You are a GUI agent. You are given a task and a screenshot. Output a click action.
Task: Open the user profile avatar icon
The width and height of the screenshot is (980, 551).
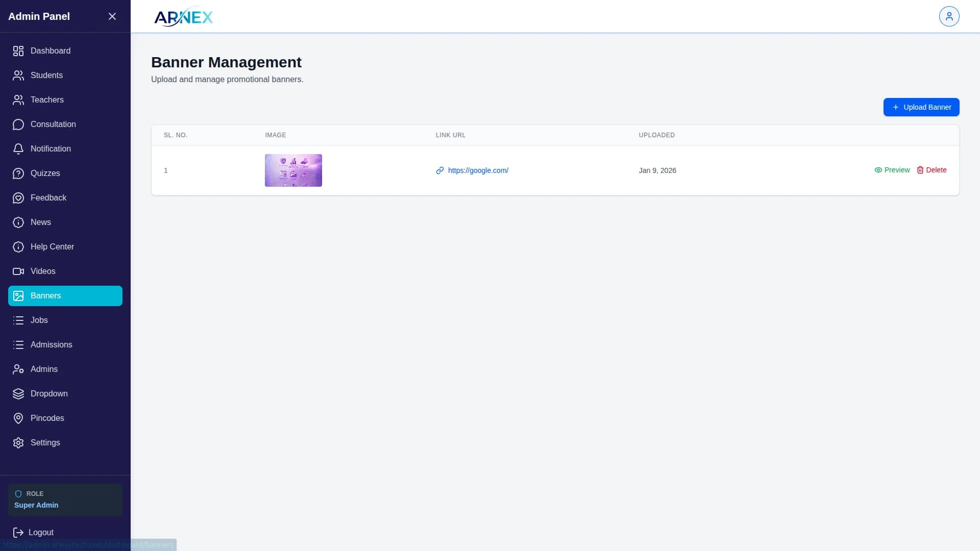(x=949, y=16)
